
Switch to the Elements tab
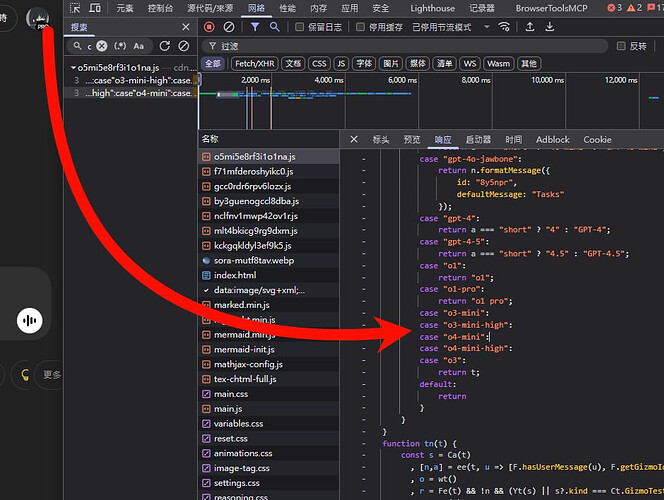[x=125, y=8]
